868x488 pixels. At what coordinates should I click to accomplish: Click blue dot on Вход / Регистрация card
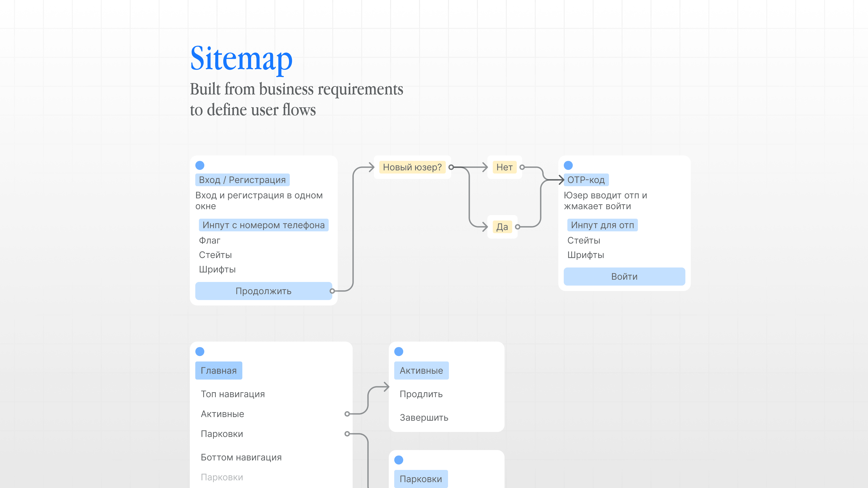tap(200, 165)
